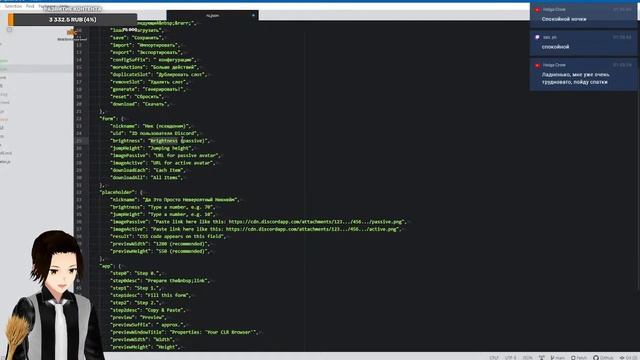Image resolution: width=640 pixels, height=360 pixels.
Task: Click line number 25 in the gutter
Action: (80, 141)
